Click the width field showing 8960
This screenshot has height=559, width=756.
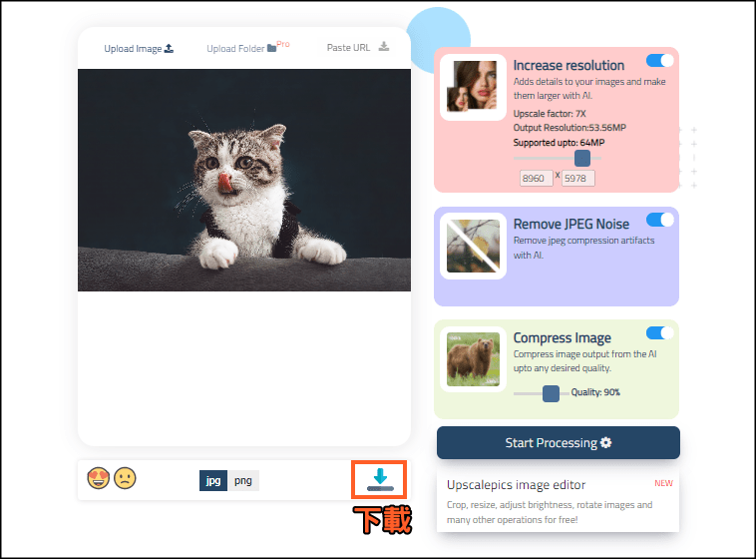[536, 178]
